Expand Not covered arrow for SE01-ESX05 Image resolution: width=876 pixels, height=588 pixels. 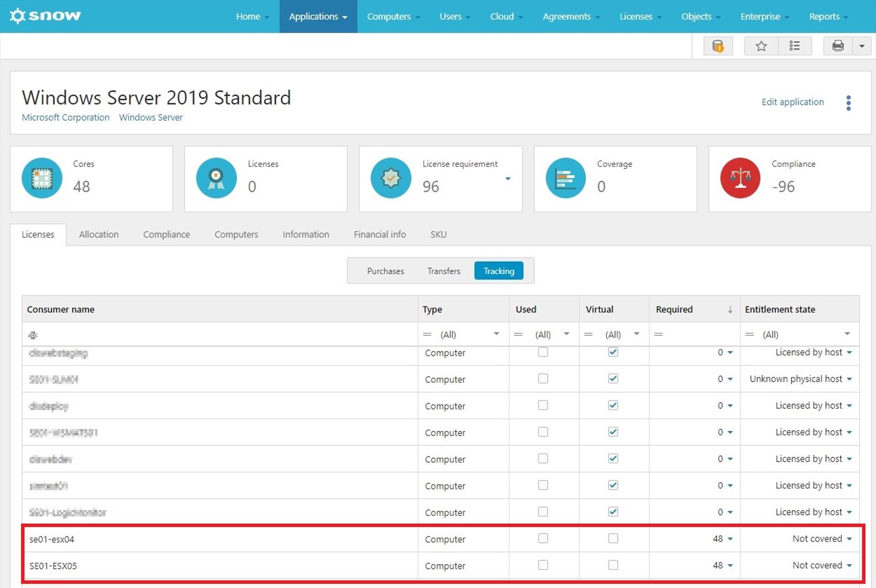coord(850,565)
